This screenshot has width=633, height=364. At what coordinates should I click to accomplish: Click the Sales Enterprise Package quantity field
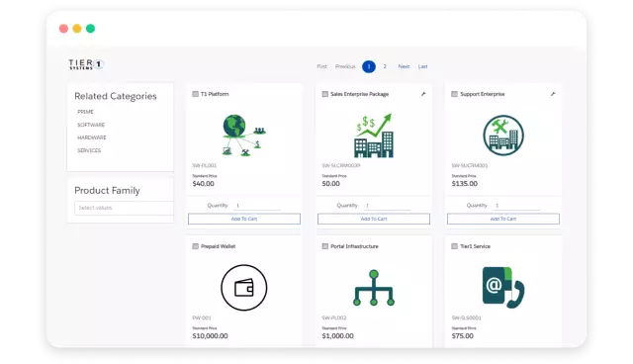click(387, 206)
